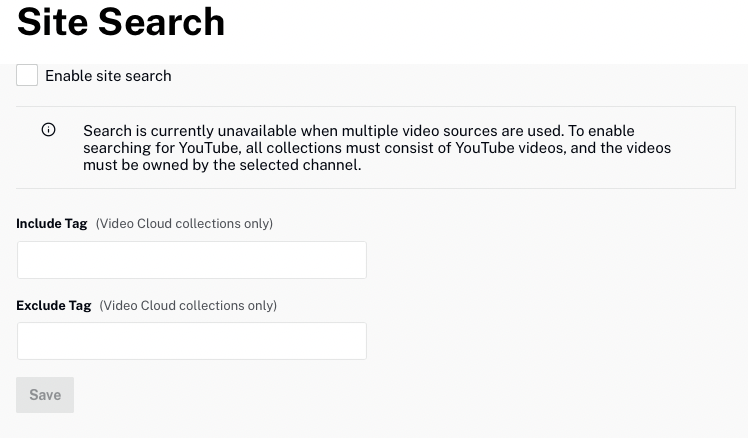Screen dimensions: 748x438
Task: Select the bold 'Exclude Tag' label
Action: (x=53, y=306)
